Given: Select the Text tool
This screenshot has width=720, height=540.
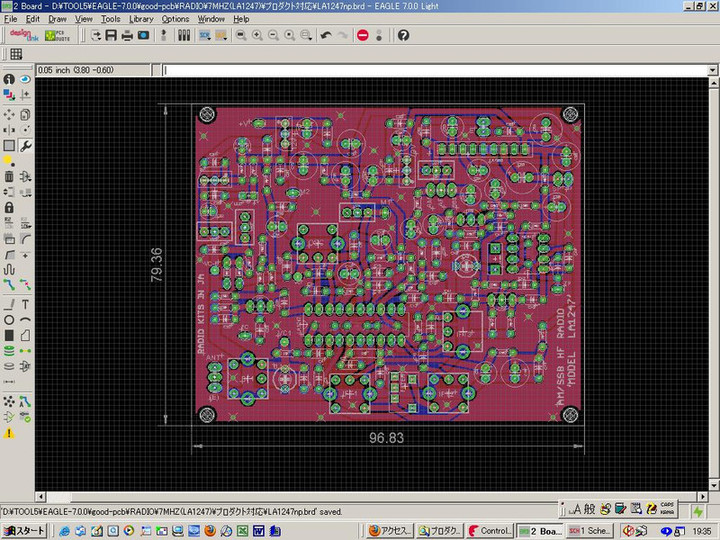Looking at the screenshot, I should click(x=25, y=304).
